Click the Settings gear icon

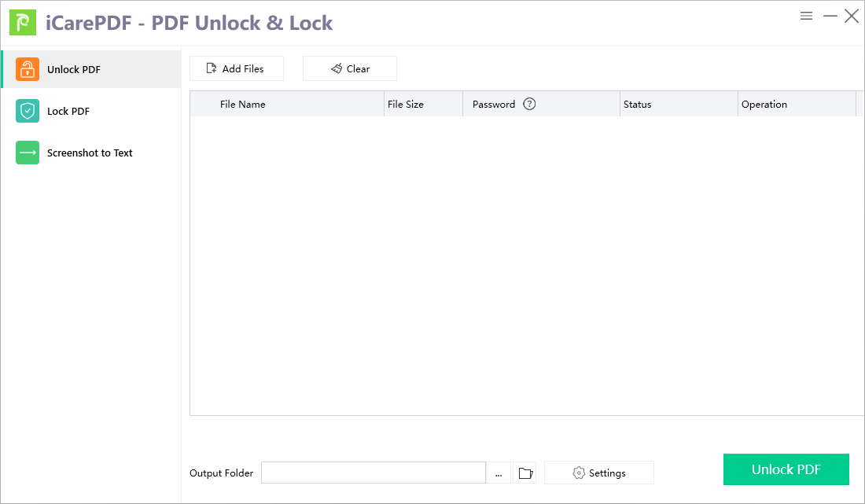click(579, 473)
